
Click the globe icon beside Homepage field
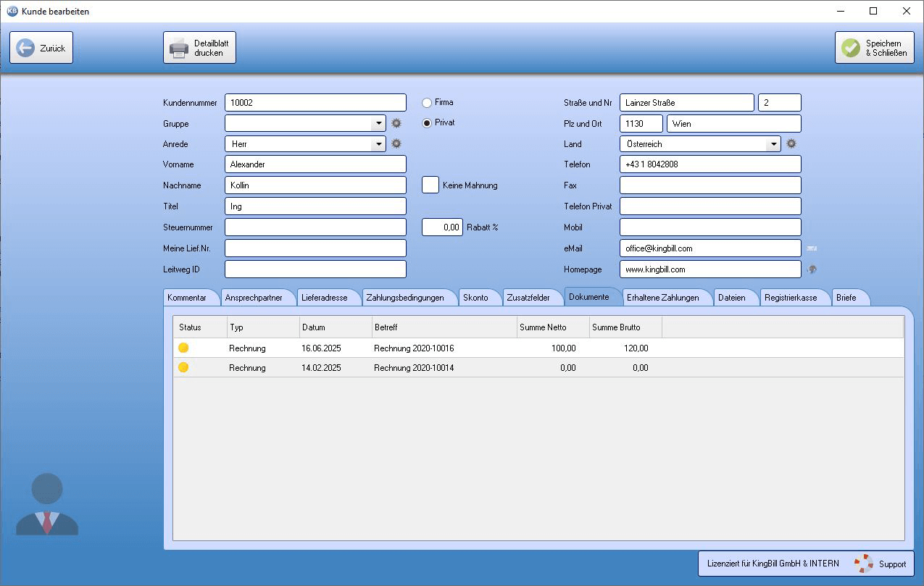click(x=812, y=269)
